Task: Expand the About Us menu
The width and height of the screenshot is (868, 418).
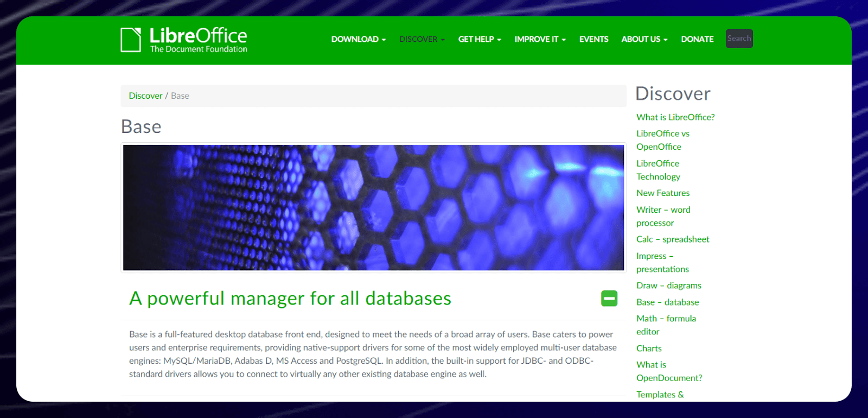Action: 644,39
